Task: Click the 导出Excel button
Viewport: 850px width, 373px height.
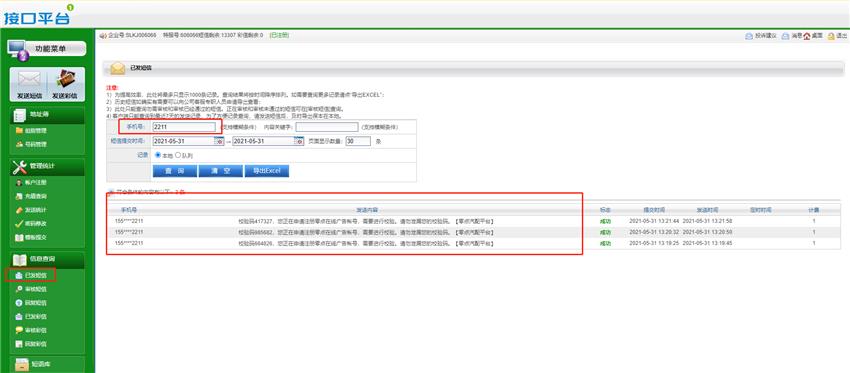Action: [267, 171]
